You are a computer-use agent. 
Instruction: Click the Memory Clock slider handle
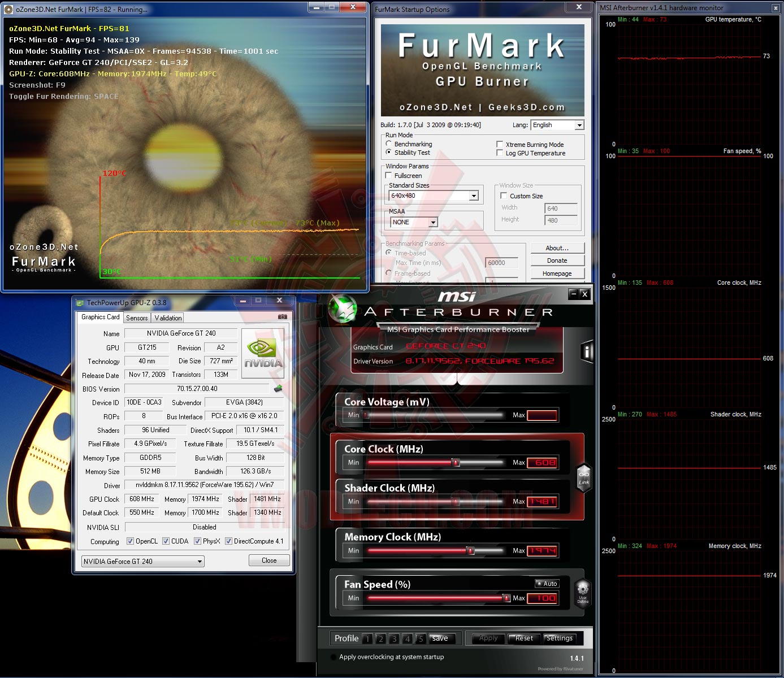470,551
